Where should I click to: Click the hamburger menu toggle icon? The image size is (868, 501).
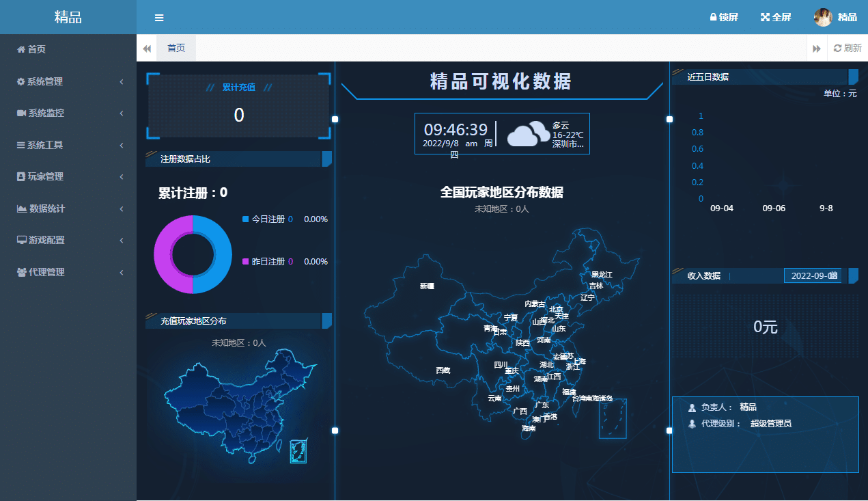coord(159,18)
